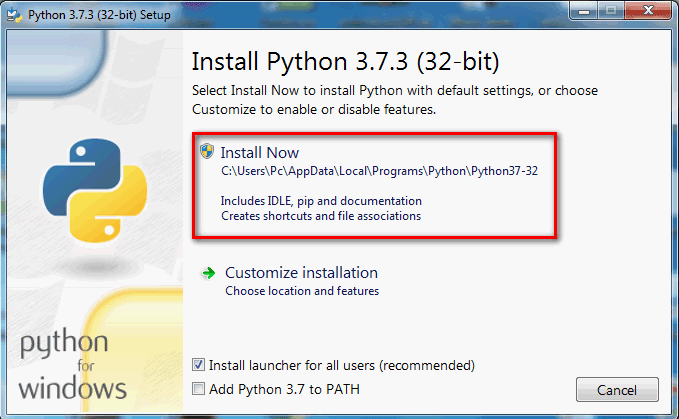Enable Add Python 3.7 to PATH checkbox
The image size is (679, 419).
[x=198, y=389]
